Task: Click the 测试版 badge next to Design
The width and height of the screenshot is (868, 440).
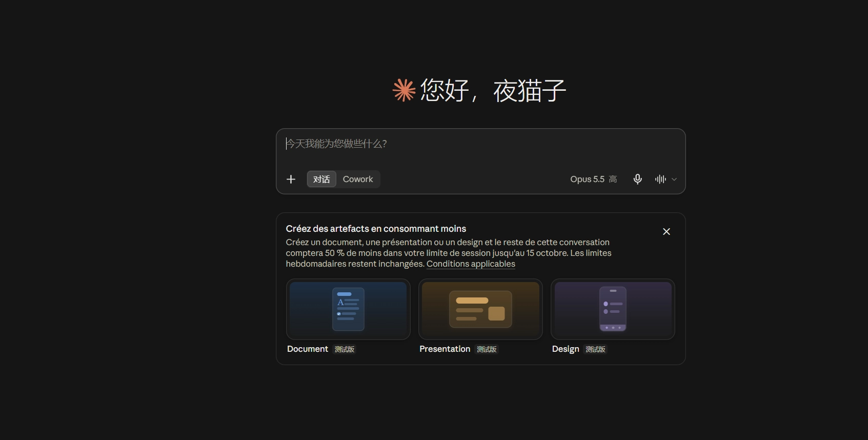Action: (595, 349)
